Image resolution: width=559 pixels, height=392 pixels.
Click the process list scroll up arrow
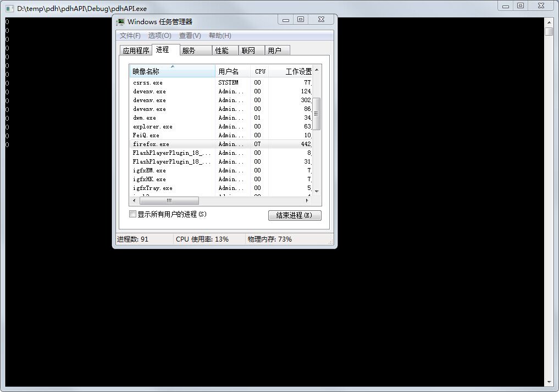point(317,70)
